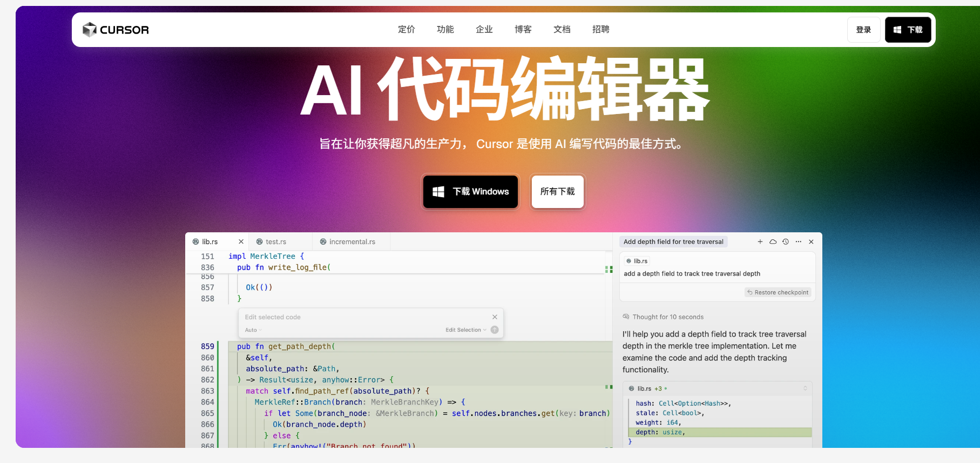Click the 所有下载 all downloads button

558,191
